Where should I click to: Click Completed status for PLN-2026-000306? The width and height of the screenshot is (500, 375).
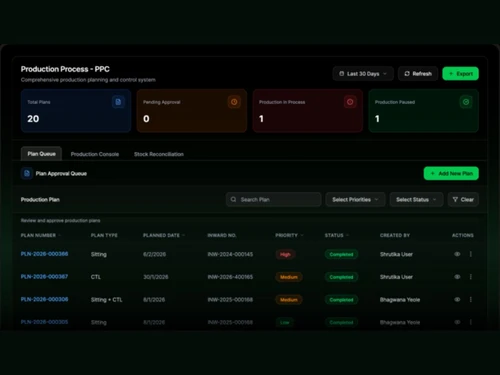(x=341, y=300)
